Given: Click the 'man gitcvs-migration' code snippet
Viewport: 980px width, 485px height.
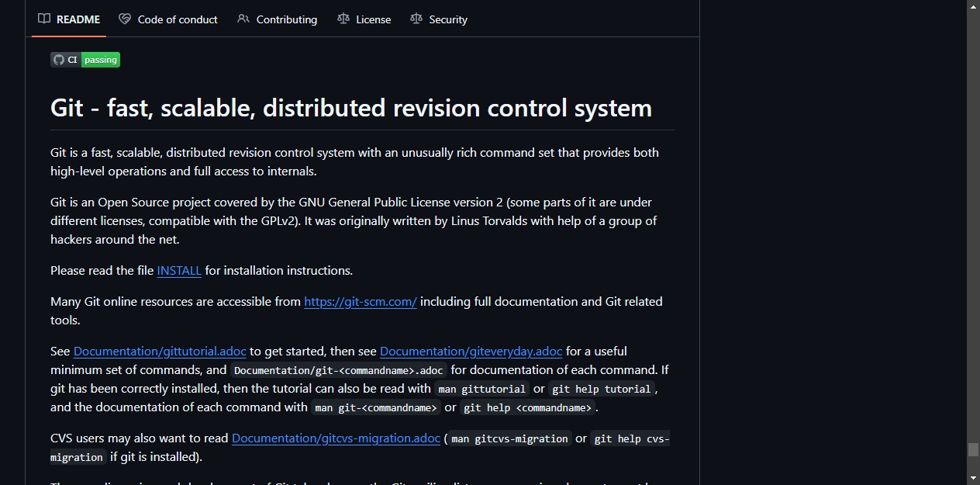Looking at the screenshot, I should click(x=509, y=438).
